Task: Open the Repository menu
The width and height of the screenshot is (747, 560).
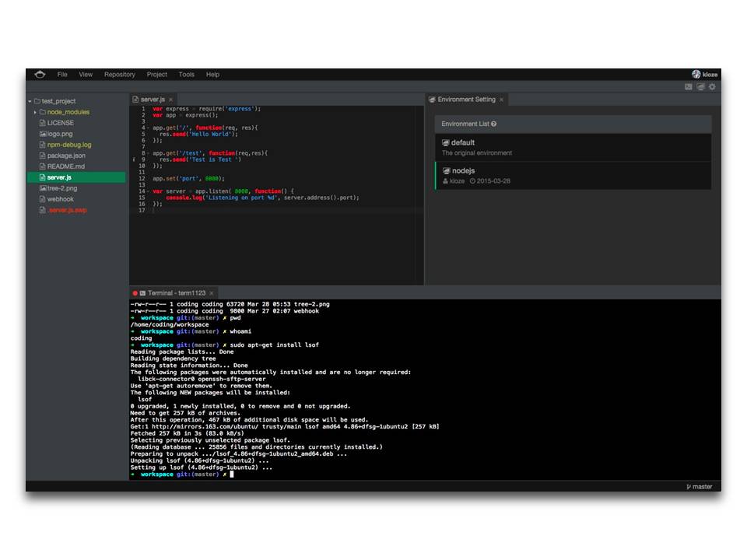Action: 119,75
